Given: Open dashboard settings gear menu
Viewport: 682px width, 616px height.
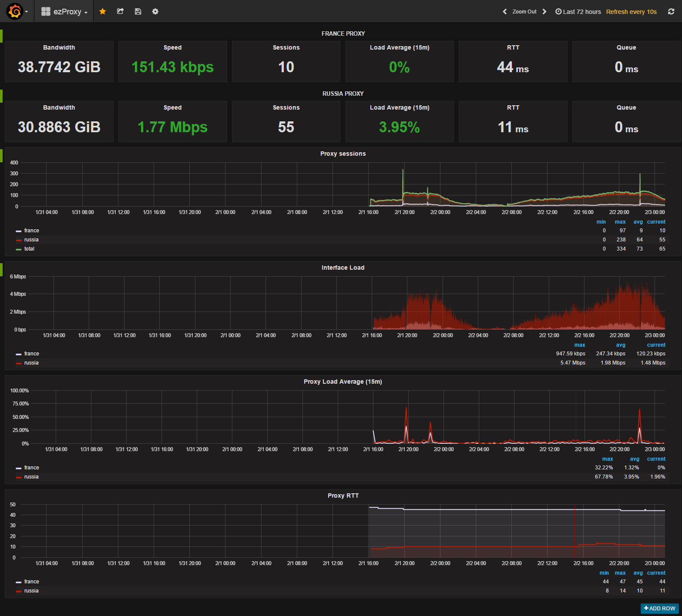Looking at the screenshot, I should [x=155, y=11].
